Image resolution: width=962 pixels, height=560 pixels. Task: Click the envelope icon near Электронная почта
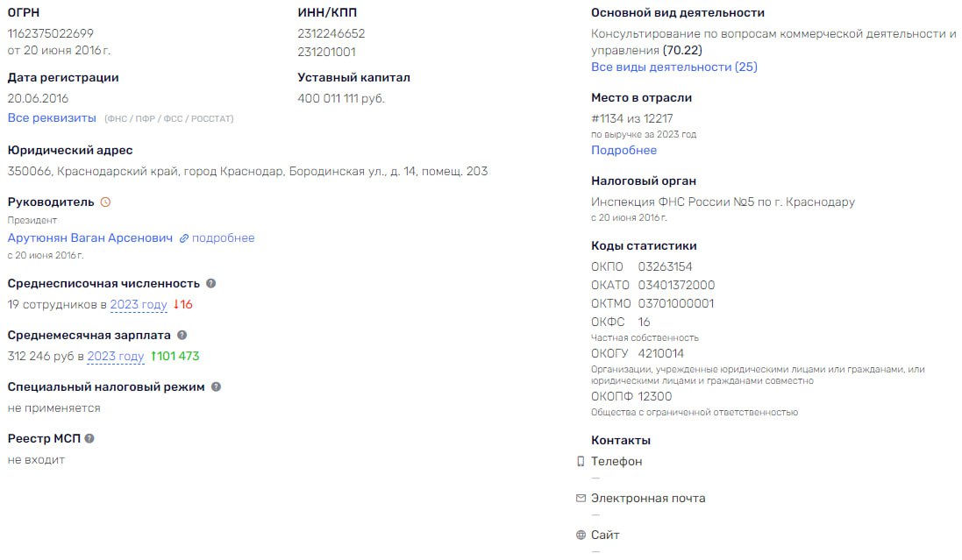tap(581, 498)
